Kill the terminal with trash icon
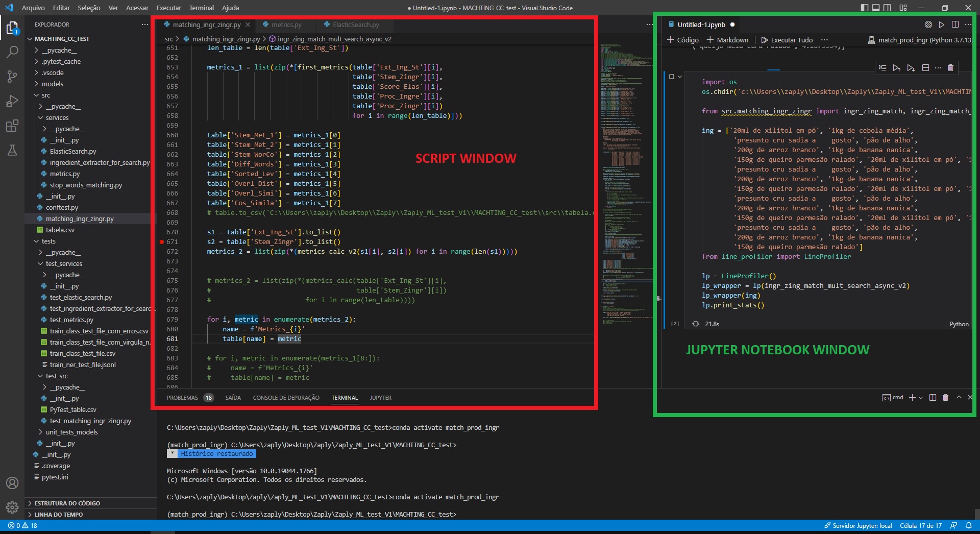 pos(945,398)
